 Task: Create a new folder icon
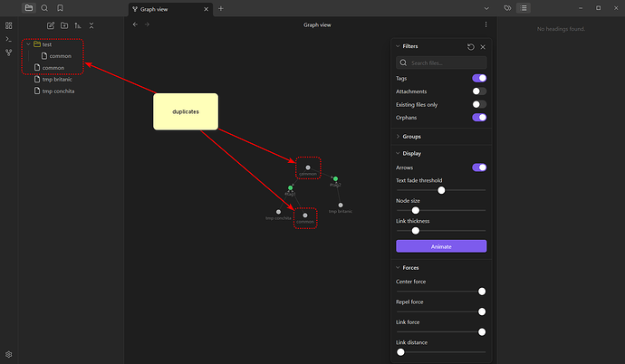pyautogui.click(x=64, y=25)
